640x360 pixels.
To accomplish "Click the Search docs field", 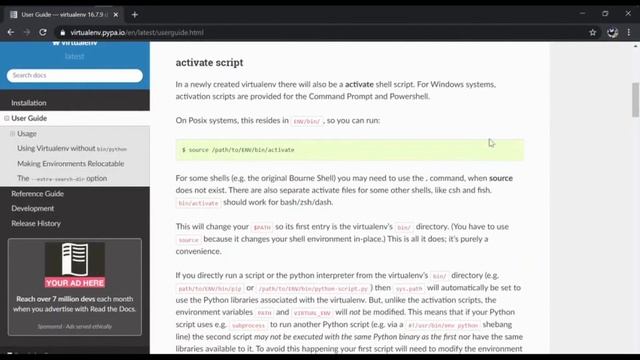I will pyautogui.click(x=75, y=76).
